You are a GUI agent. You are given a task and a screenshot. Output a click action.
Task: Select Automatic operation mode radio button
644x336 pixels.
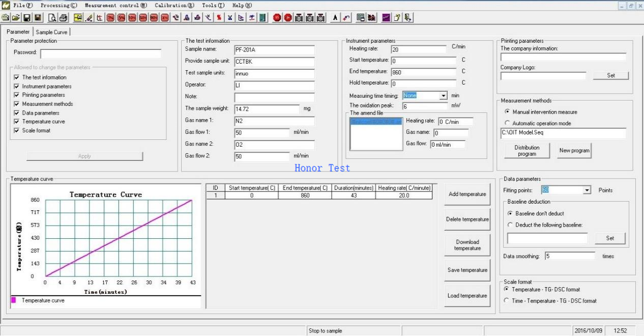(507, 123)
